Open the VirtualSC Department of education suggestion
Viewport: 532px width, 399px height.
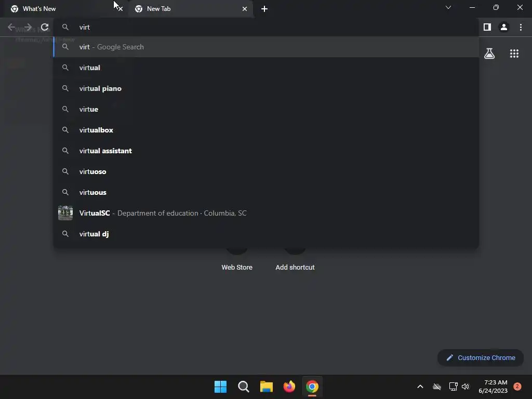[x=267, y=213]
